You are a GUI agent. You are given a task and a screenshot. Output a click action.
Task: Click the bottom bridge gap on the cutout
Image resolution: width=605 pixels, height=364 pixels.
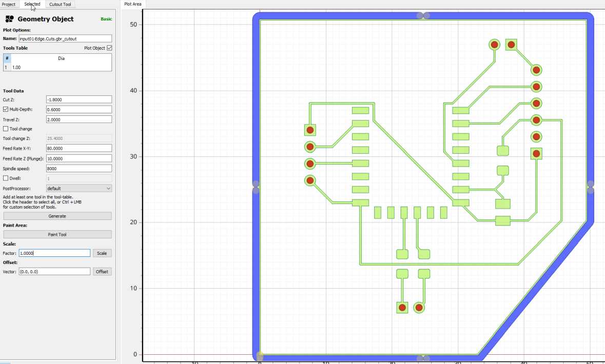click(x=423, y=358)
